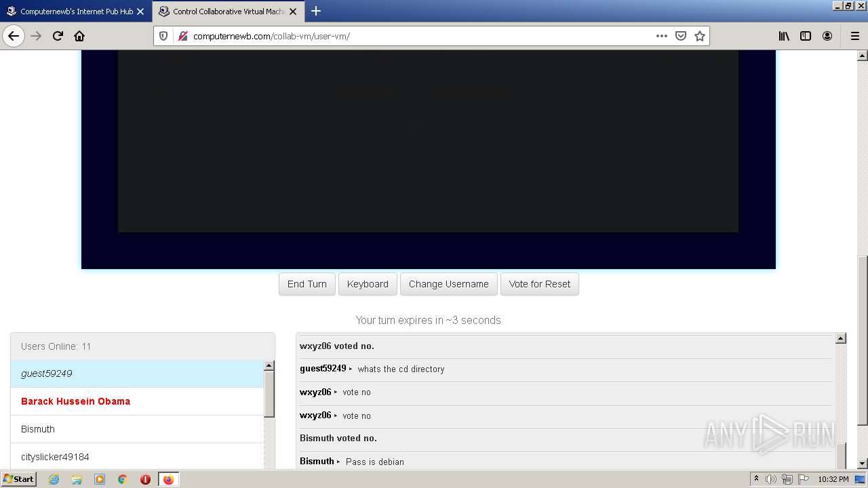Open Action Center flag tray icon
The height and width of the screenshot is (488, 868).
pos(803,479)
